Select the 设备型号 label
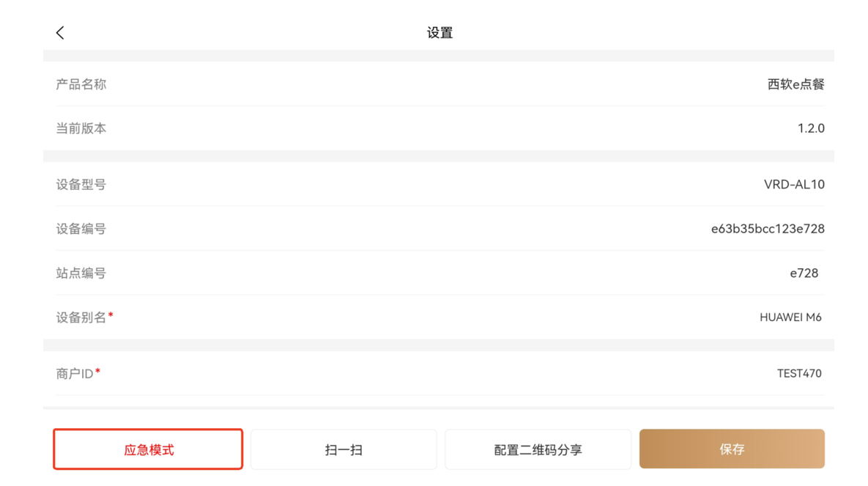The image size is (868, 486). coord(81,185)
